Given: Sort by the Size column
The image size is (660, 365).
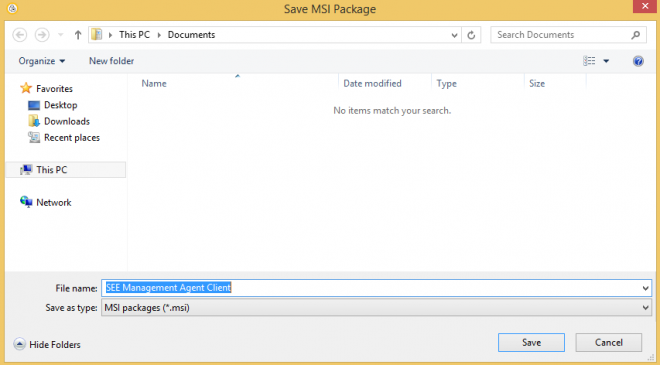Looking at the screenshot, I should coord(537,83).
